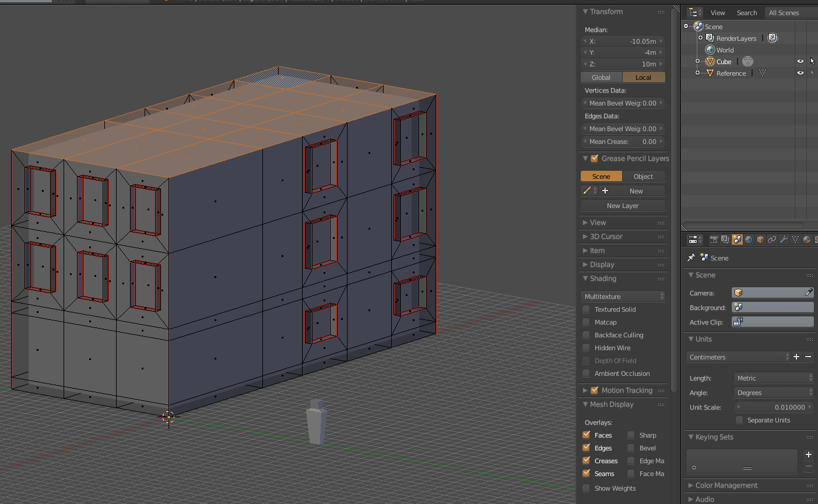Hide the Reference object in the outliner
Screen dimensions: 818x504
[801, 72]
